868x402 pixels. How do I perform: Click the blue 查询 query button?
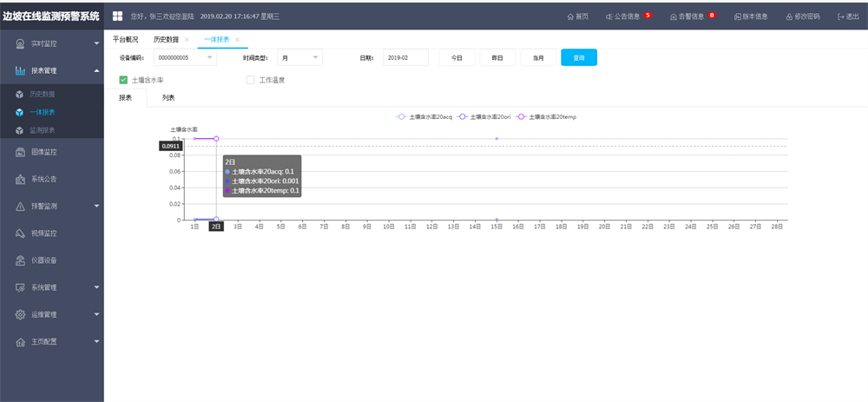tap(578, 57)
